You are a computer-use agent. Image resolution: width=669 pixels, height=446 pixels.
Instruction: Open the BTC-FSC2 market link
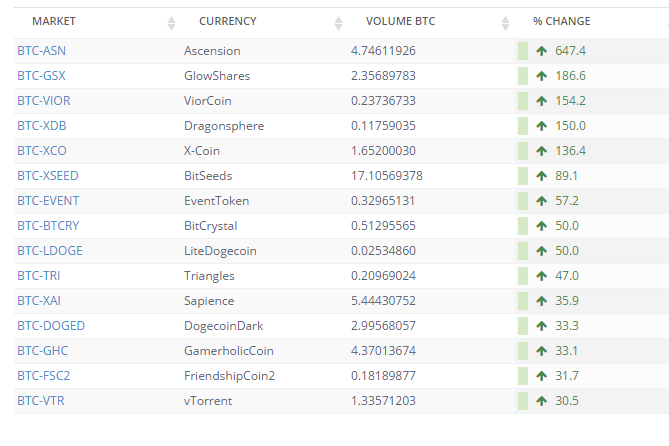pyautogui.click(x=44, y=376)
